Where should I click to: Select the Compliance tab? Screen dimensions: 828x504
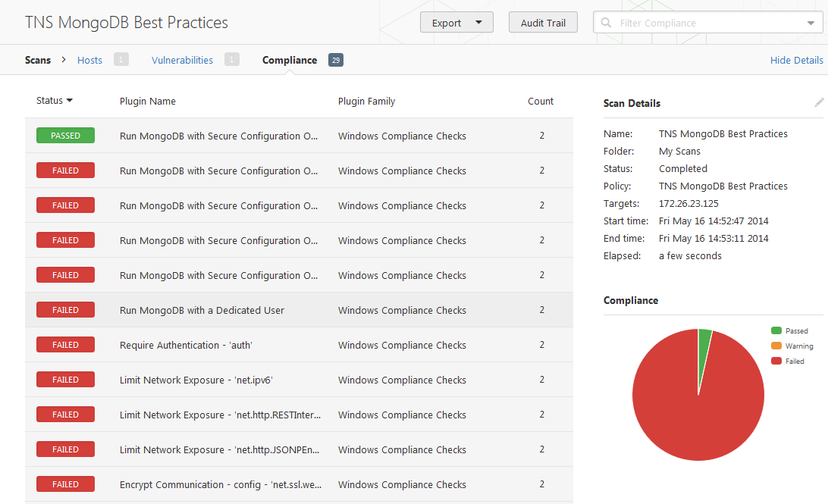point(290,60)
